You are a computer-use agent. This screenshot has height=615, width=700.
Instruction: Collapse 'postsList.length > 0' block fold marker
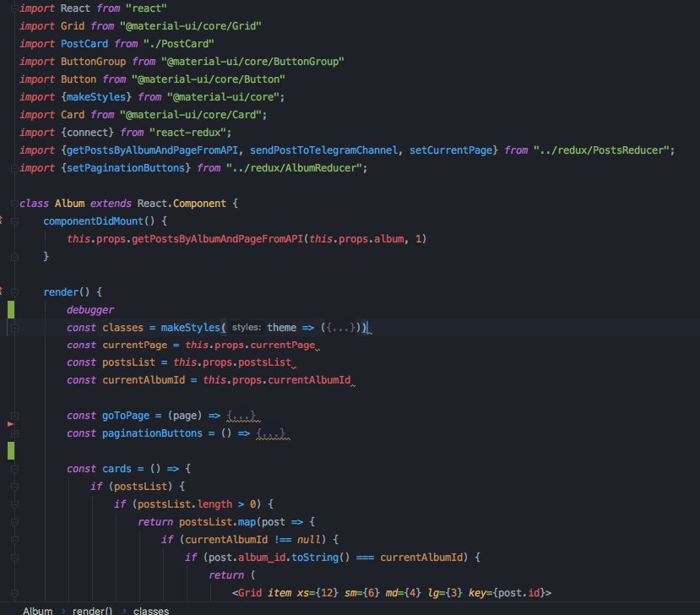(x=14, y=504)
